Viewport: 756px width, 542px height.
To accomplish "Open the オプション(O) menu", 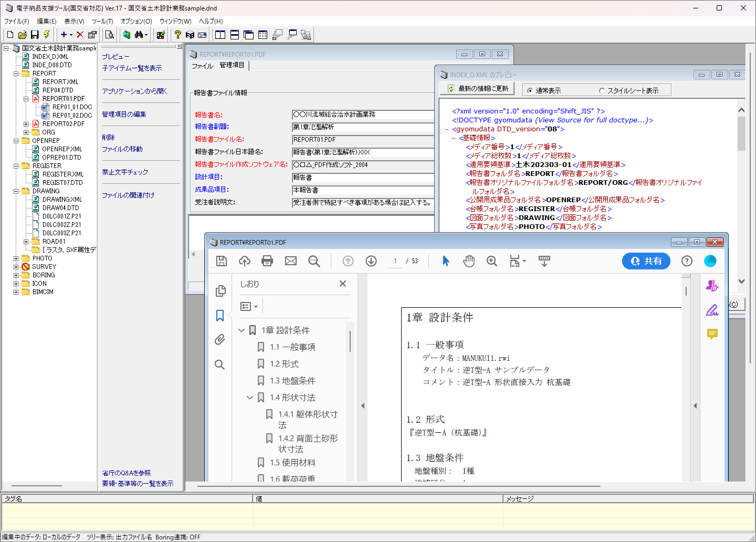I will tap(136, 22).
